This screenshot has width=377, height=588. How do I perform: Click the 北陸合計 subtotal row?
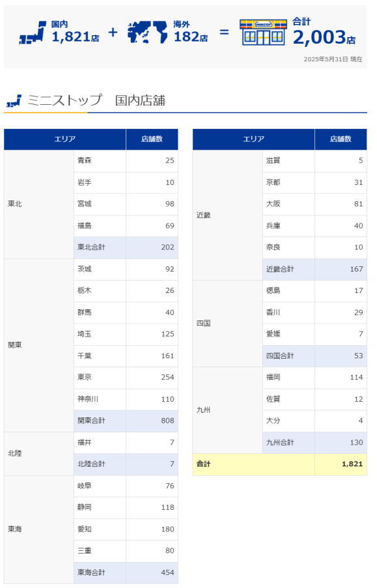click(x=126, y=464)
